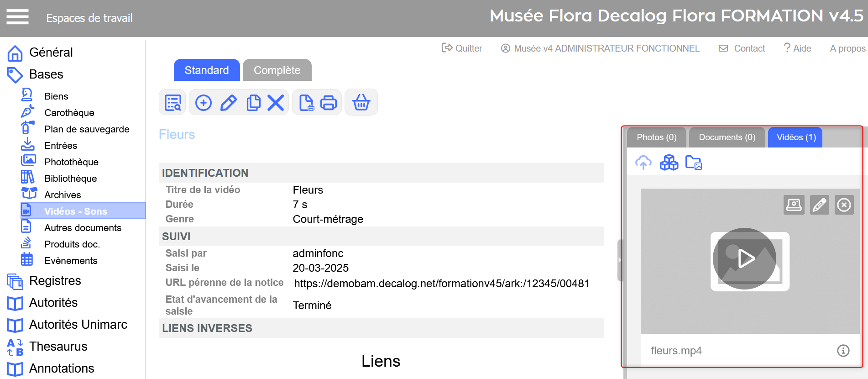Open the Photos (0) tab
Image resolution: width=868 pixels, height=379 pixels.
[656, 137]
